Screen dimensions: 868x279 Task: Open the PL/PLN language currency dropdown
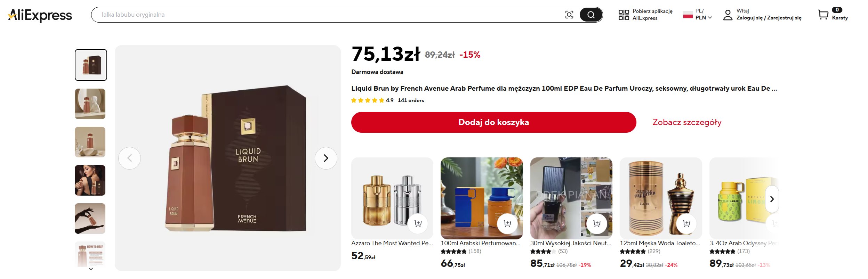[703, 15]
